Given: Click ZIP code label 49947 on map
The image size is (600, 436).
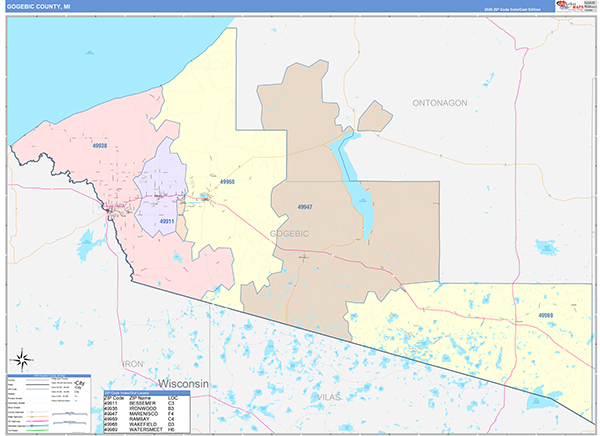Looking at the screenshot, I should pos(305,207).
